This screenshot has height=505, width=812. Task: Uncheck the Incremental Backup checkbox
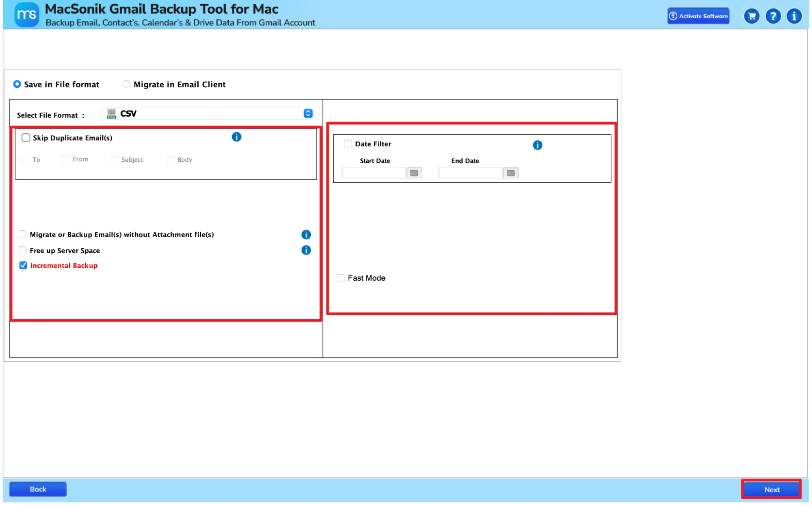(23, 265)
